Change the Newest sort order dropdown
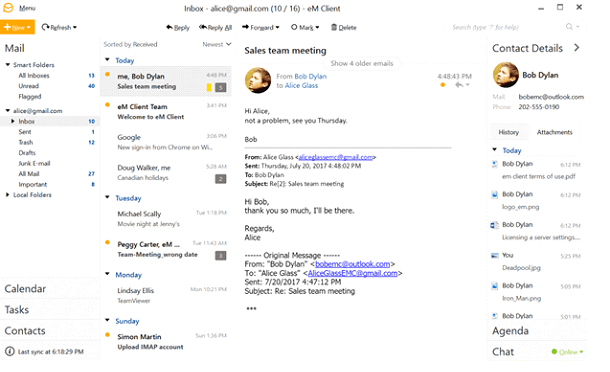The image size is (610, 372). (x=217, y=44)
